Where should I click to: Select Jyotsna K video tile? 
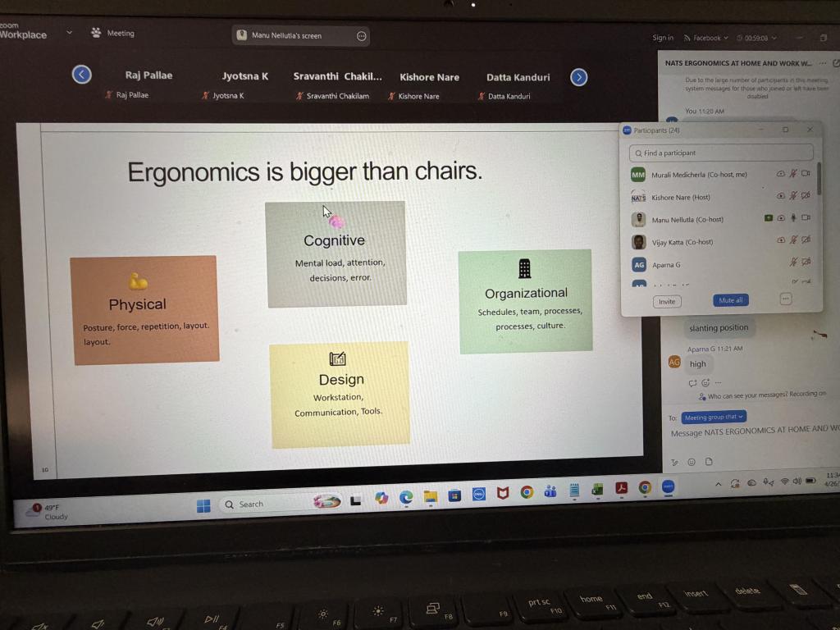coord(244,85)
